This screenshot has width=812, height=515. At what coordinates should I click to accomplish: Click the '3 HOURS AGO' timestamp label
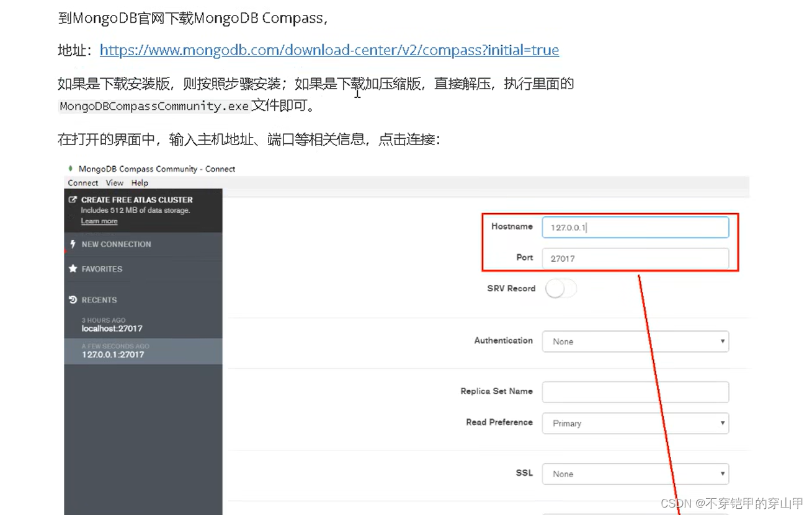pyautogui.click(x=103, y=320)
